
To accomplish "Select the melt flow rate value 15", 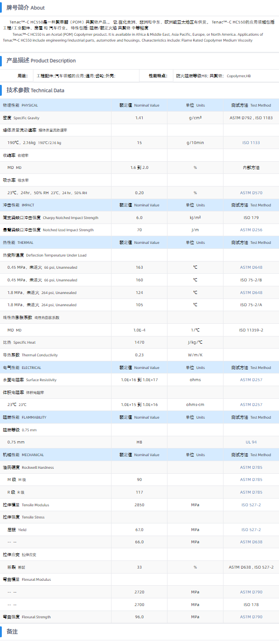I will [x=139, y=143].
